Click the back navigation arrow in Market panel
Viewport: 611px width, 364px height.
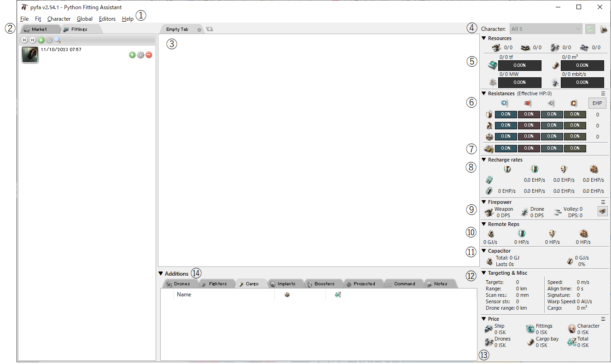(32, 40)
